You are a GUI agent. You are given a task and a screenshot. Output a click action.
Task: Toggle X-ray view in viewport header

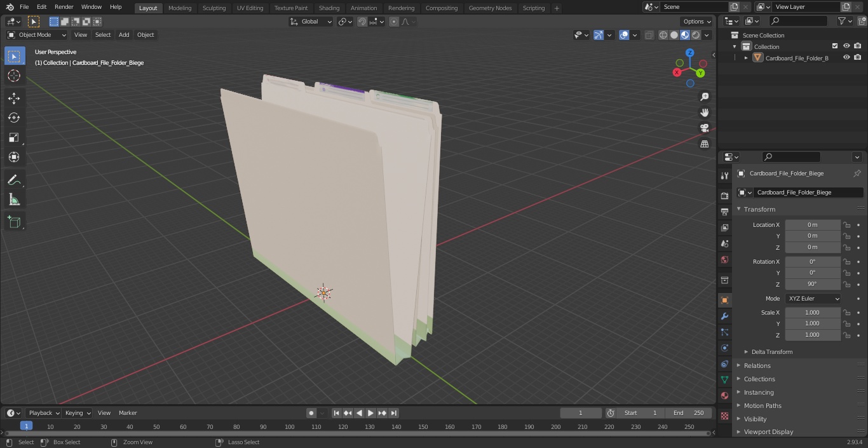(649, 35)
